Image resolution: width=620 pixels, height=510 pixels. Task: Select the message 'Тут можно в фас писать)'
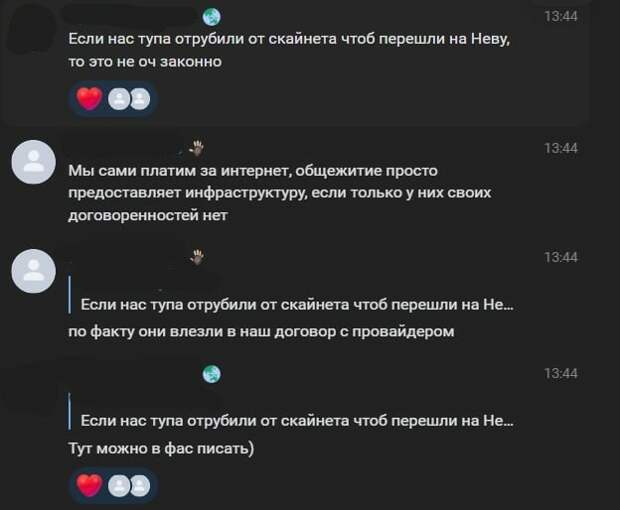[x=161, y=448]
